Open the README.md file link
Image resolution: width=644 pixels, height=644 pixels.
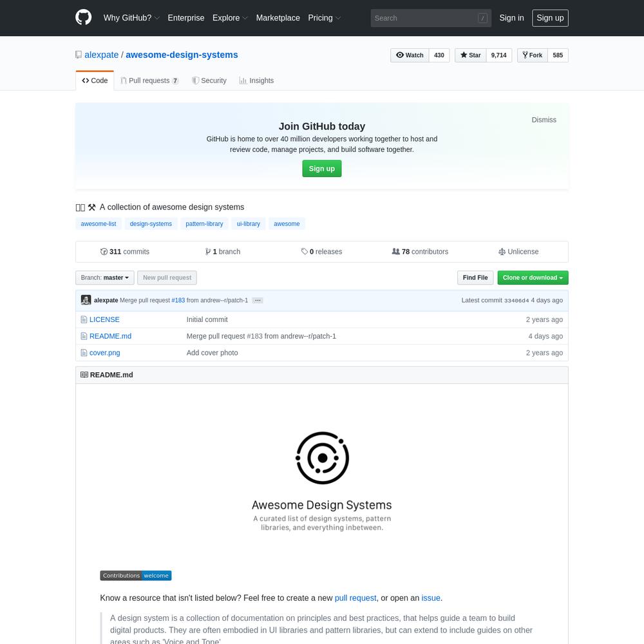(x=111, y=336)
